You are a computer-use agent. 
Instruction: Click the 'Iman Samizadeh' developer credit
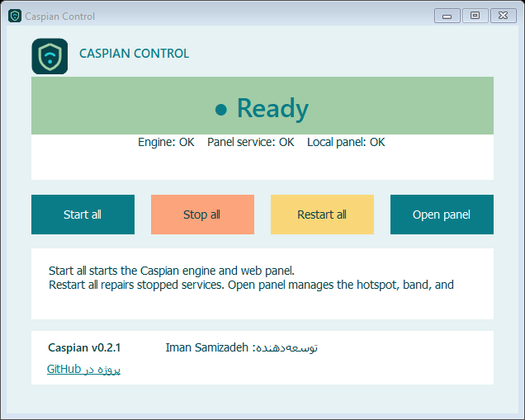pos(241,347)
